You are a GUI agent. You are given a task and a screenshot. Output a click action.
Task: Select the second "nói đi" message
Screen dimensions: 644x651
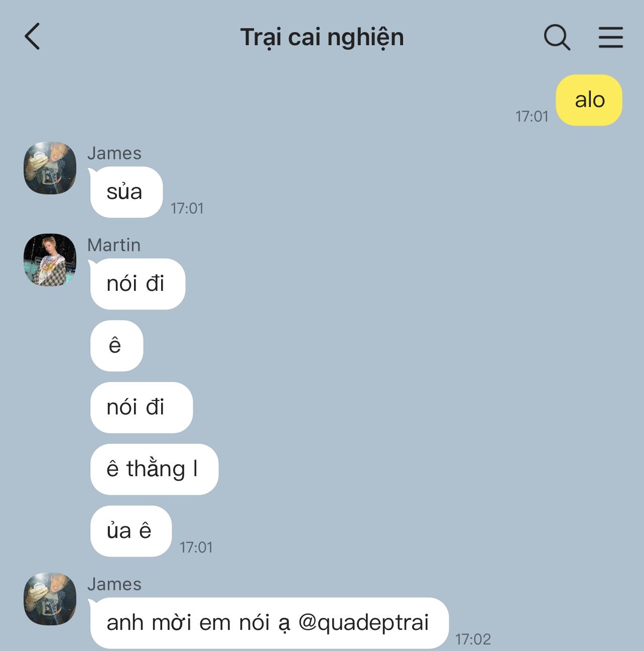click(x=141, y=407)
